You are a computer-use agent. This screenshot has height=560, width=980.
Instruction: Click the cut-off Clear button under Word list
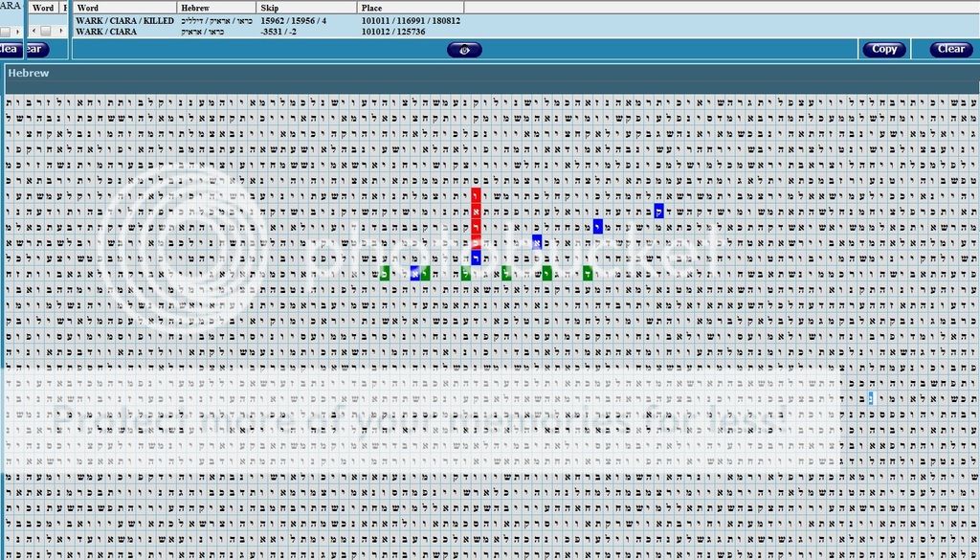(x=10, y=50)
